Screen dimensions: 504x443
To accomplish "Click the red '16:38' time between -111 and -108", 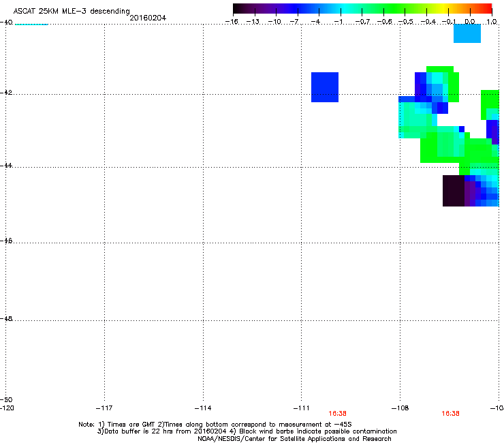I will (337, 414).
